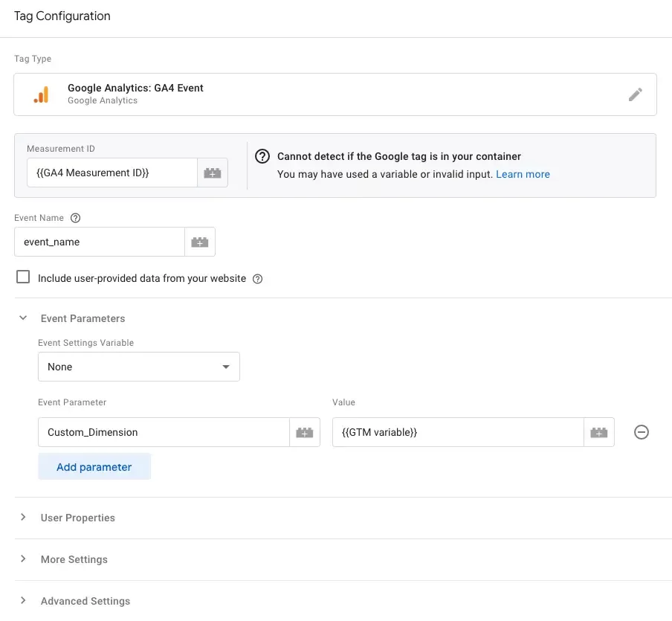
Task: Open variable picker beside Event Name field
Action: (200, 242)
